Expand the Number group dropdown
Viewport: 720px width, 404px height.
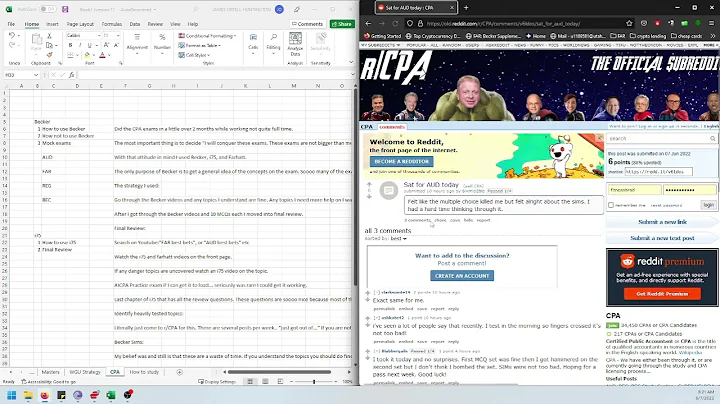(162, 54)
